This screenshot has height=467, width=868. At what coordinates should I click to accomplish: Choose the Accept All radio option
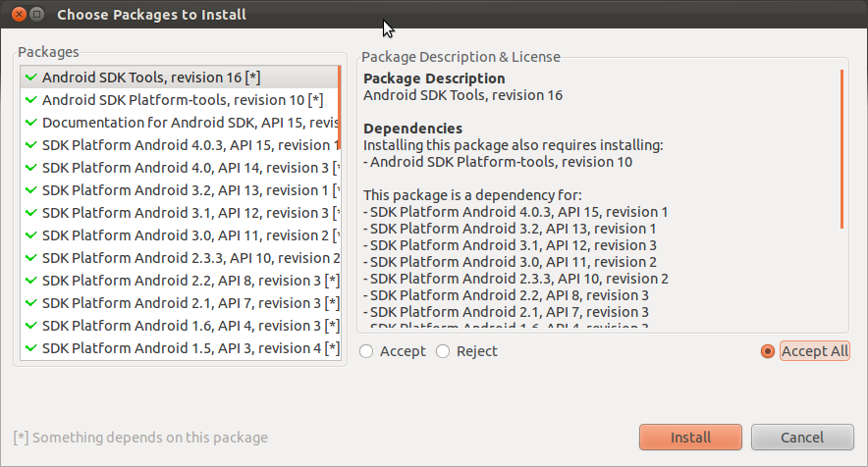click(768, 351)
